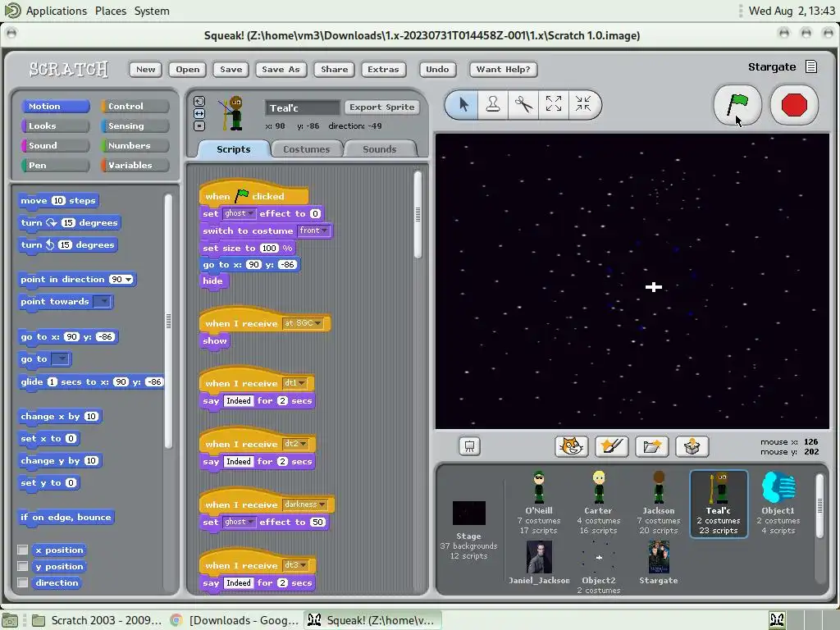The image size is (840, 630).
Task: Start the project with the green flag
Action: click(737, 105)
